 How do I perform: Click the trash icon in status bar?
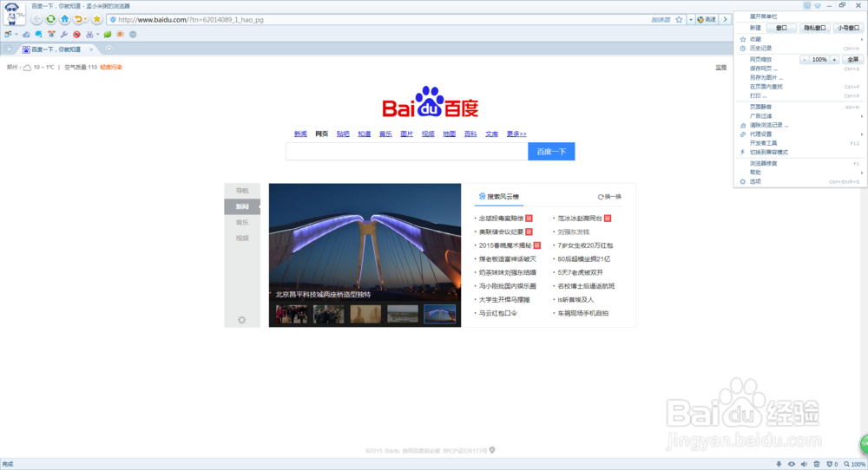(817, 464)
